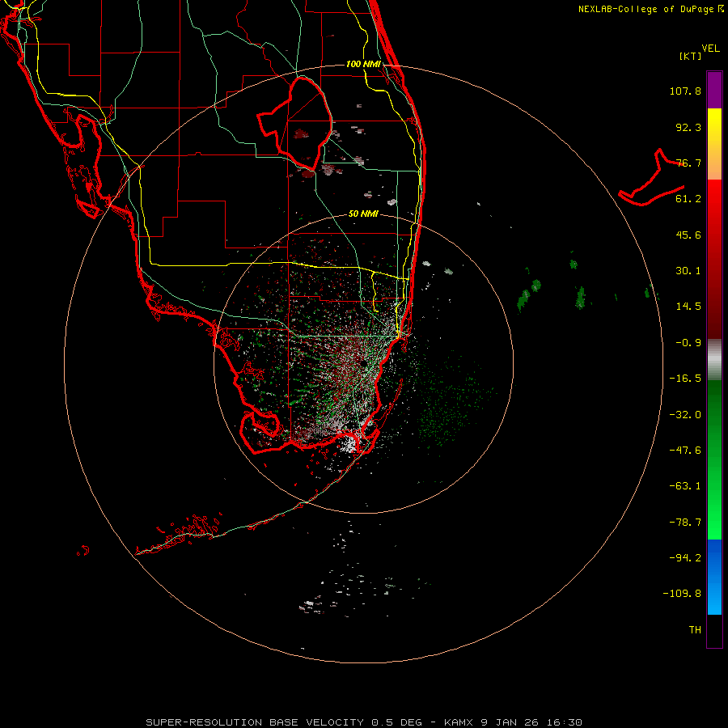Select the 76.7 legend value
Image resolution: width=728 pixels, height=728 pixels.
(x=688, y=163)
